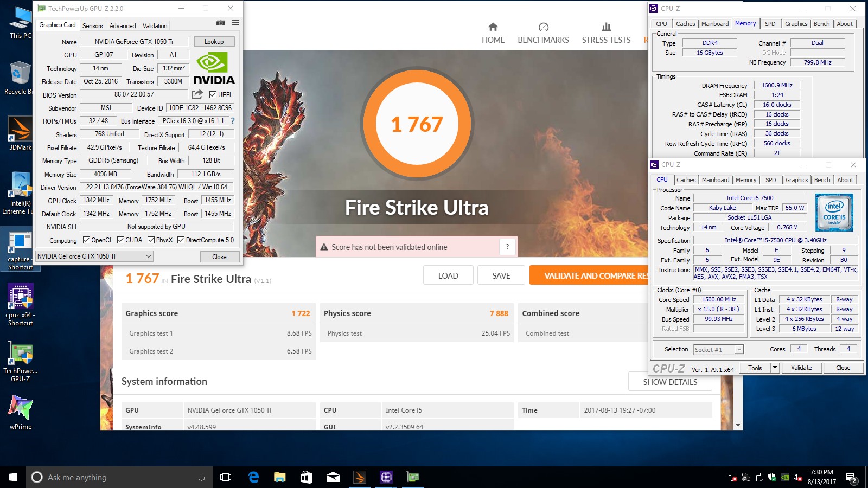This screenshot has height=488, width=868.
Task: Click the Bus Interface question mark icon
Action: 233,121
